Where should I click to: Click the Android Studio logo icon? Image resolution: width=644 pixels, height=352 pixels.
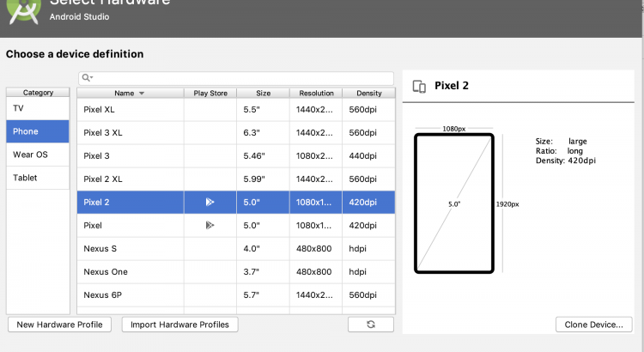[22, 10]
